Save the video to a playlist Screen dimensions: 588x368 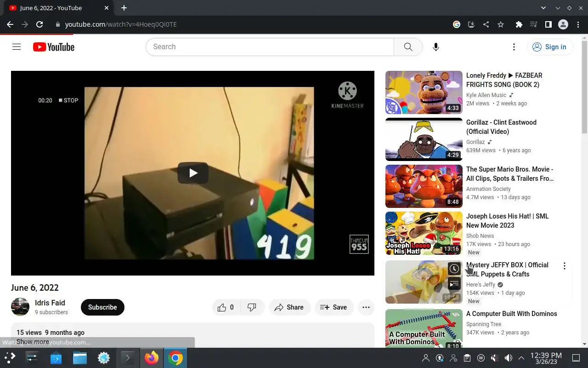pos(334,307)
